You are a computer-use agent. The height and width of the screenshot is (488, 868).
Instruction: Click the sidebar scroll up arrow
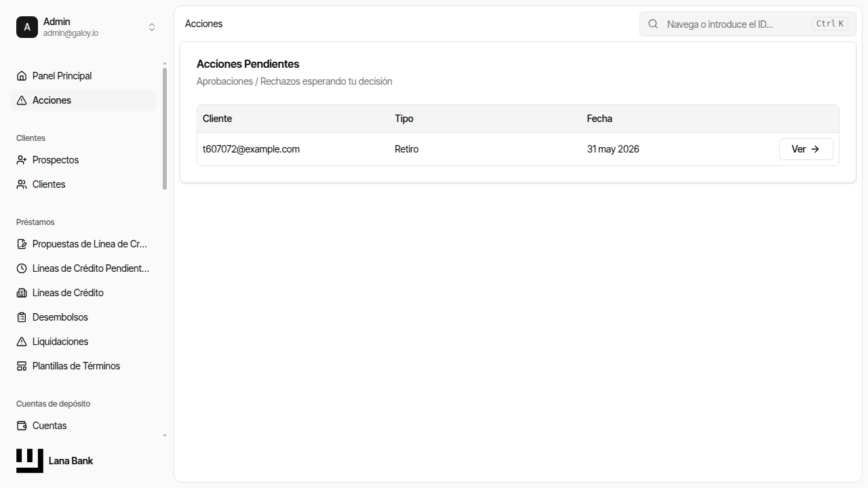coord(165,63)
